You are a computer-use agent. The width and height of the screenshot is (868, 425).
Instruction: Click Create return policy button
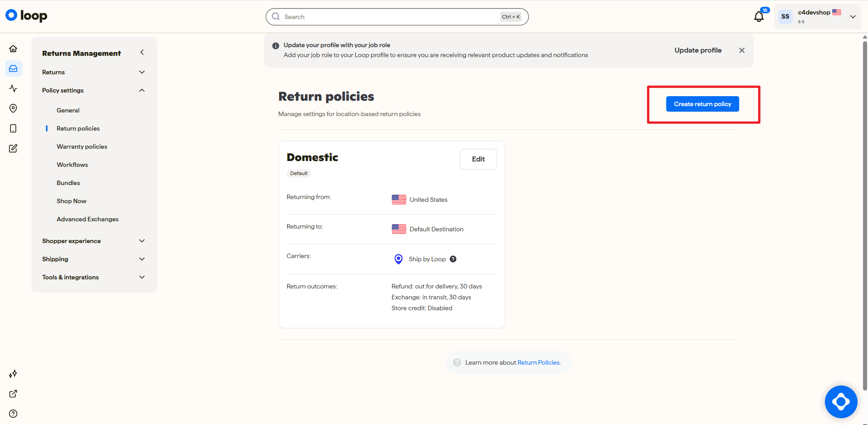click(x=702, y=104)
